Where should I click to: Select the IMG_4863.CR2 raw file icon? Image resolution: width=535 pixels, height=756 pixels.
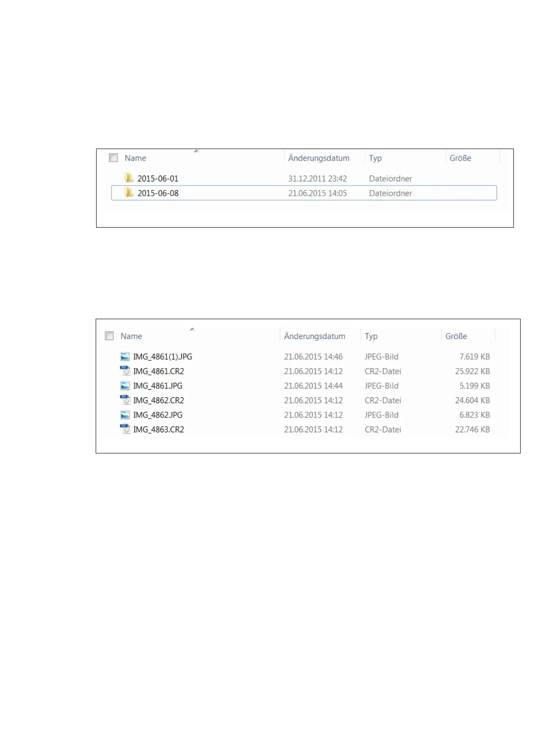click(x=125, y=430)
